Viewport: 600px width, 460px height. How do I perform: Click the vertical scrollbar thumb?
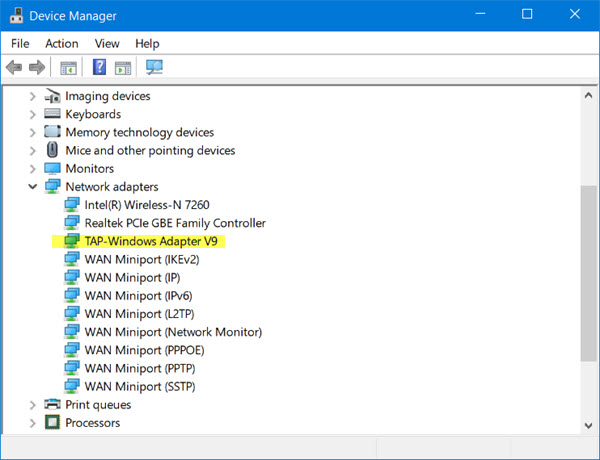[589, 273]
